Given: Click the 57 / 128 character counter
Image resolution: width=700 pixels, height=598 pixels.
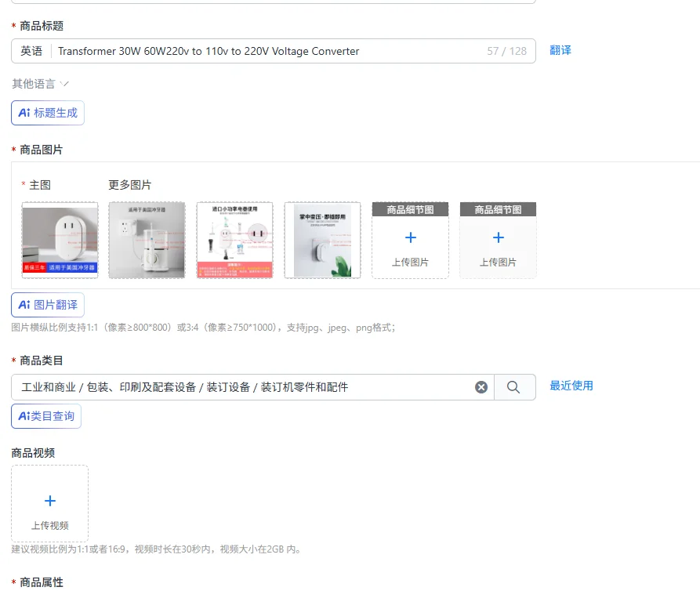Looking at the screenshot, I should [x=506, y=51].
